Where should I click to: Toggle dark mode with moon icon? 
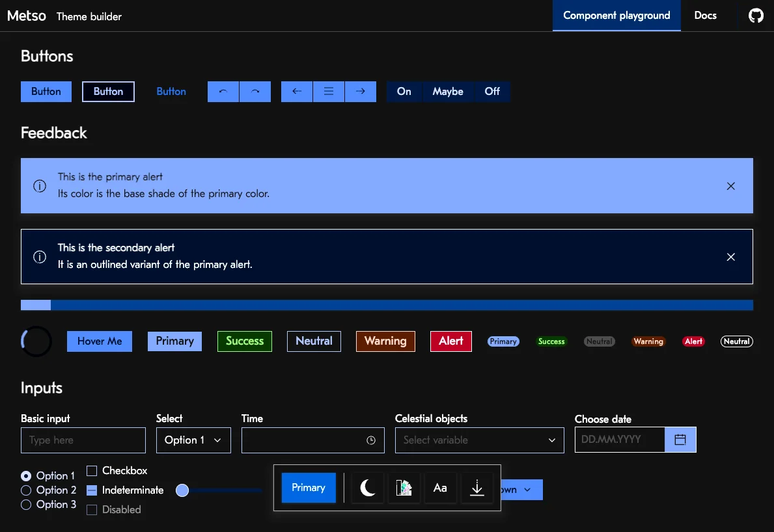(368, 488)
